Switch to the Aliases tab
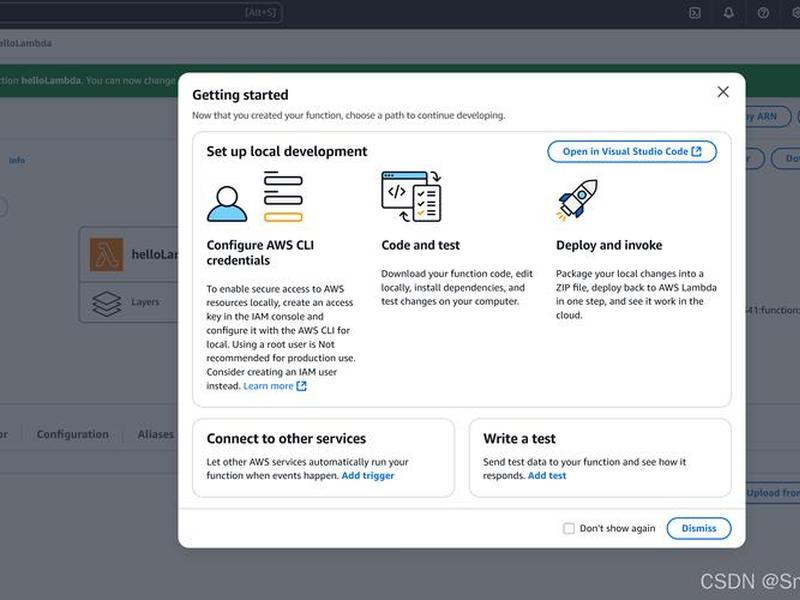Screen dimensions: 800x600 point(156,434)
